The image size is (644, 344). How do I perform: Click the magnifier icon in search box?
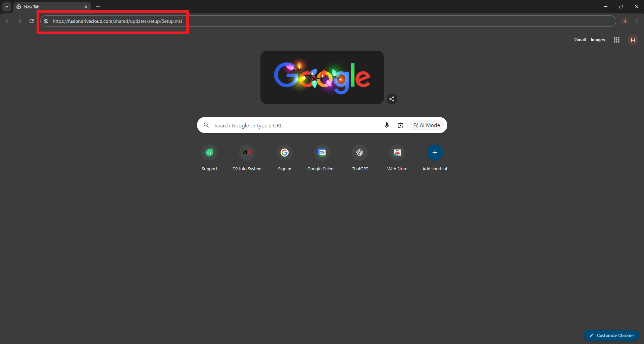[x=206, y=125]
